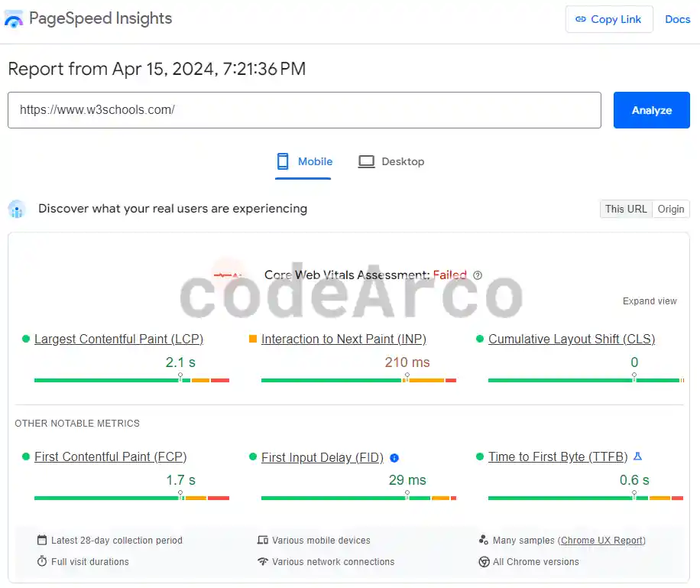
Task: Click the FID distribution bar
Action: (x=358, y=498)
